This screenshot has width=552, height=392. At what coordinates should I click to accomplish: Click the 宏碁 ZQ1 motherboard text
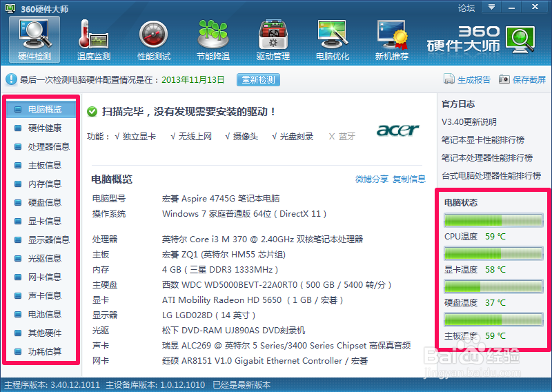(224, 255)
